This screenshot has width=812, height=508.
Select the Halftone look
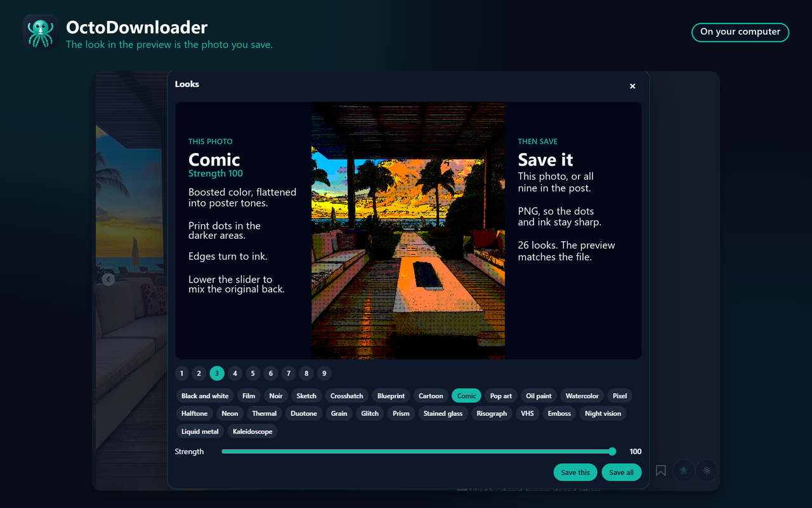194,413
